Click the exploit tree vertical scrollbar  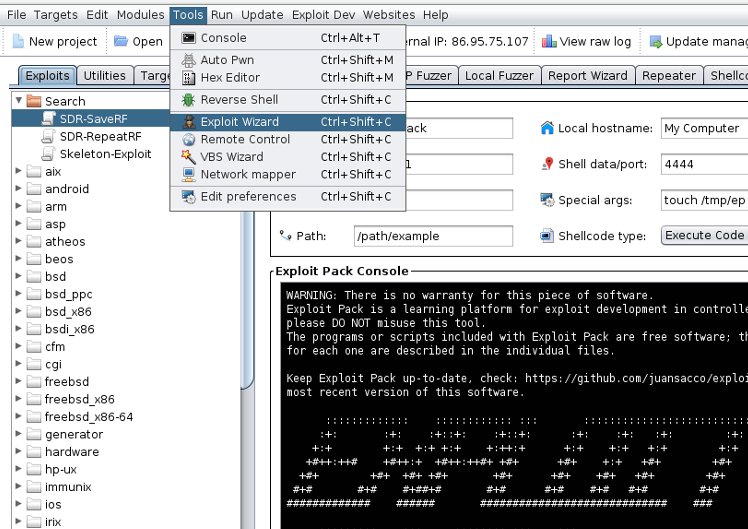pyautogui.click(x=248, y=301)
